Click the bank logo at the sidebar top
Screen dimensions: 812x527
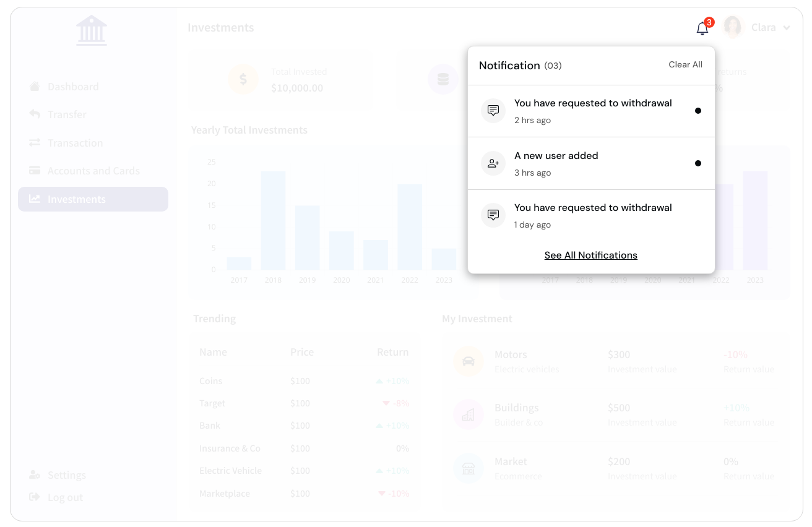tap(91, 30)
